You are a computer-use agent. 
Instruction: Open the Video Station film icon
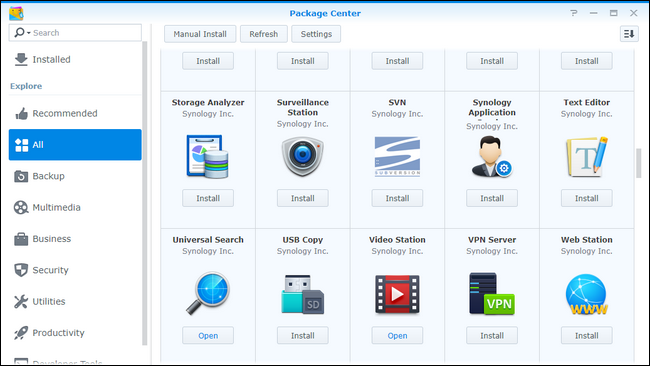[397, 294]
